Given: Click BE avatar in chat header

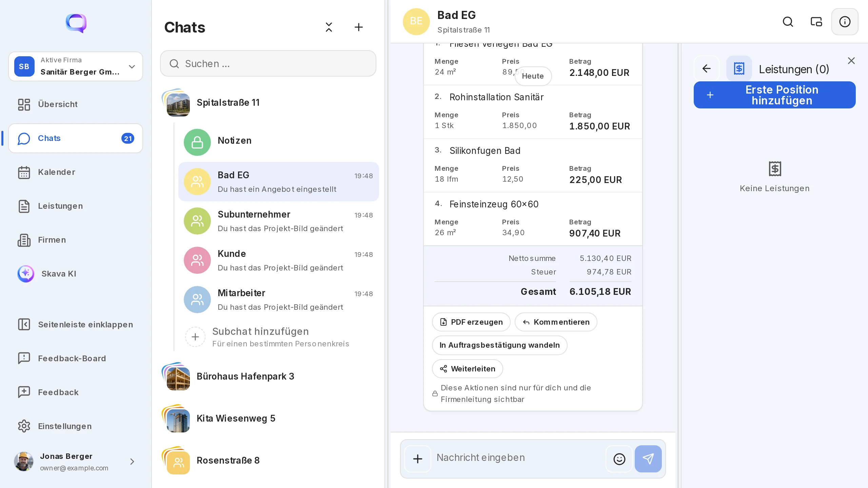Looking at the screenshot, I should tap(416, 21).
